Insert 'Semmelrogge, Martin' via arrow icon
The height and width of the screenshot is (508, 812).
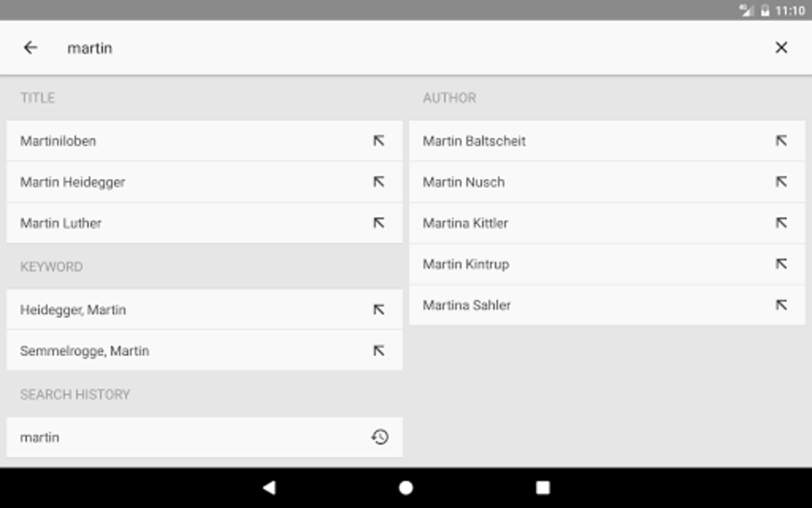tap(379, 351)
